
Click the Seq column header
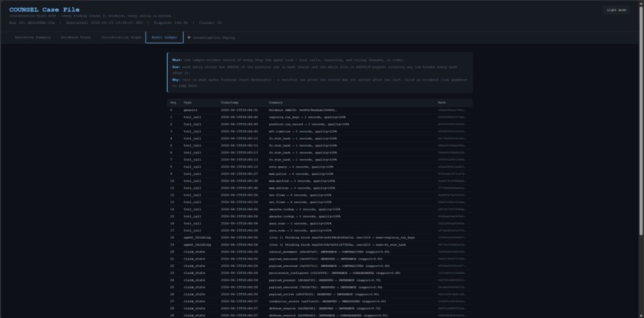[173, 103]
